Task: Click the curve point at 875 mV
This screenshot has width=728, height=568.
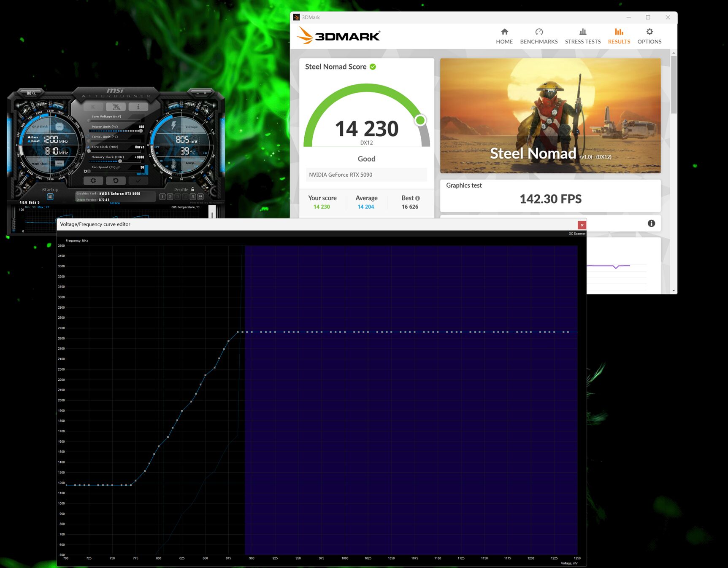Action: 228,341
